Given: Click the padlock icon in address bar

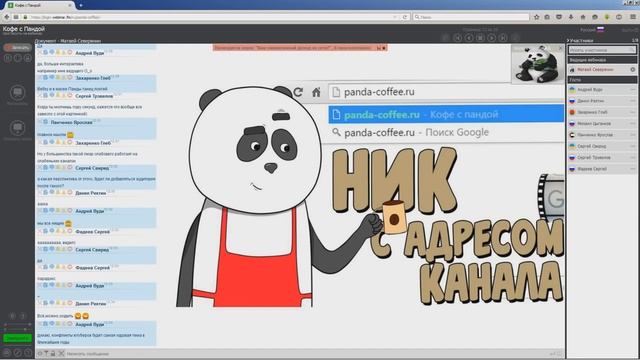Looking at the screenshot, I should (x=25, y=17).
